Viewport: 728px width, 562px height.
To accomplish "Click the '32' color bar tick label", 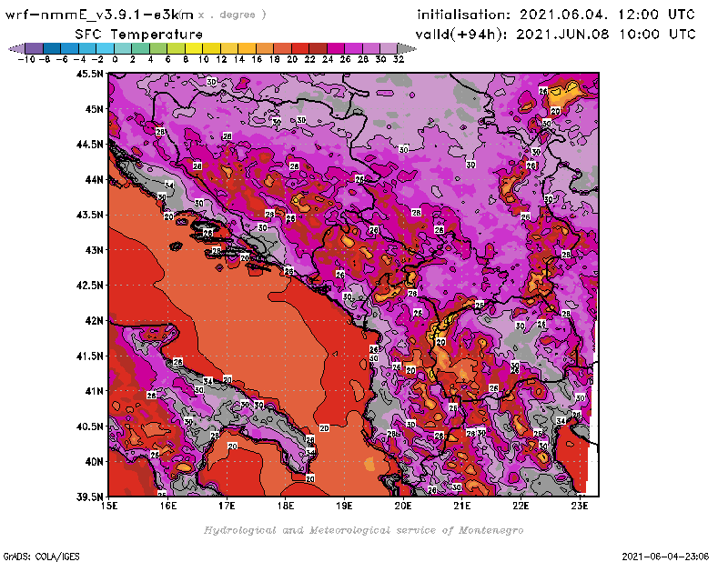I will (399, 59).
